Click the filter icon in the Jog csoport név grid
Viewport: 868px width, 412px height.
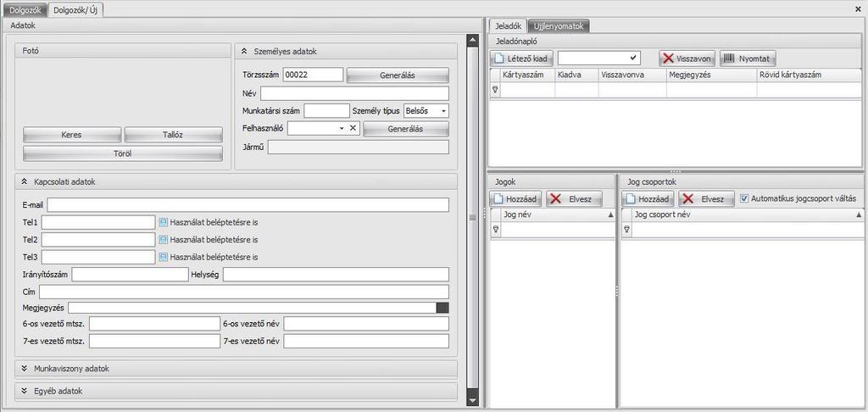(x=626, y=230)
